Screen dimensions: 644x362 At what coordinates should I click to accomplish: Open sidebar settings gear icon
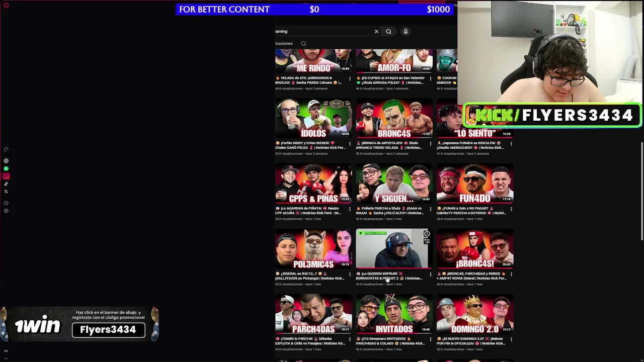tap(6, 211)
